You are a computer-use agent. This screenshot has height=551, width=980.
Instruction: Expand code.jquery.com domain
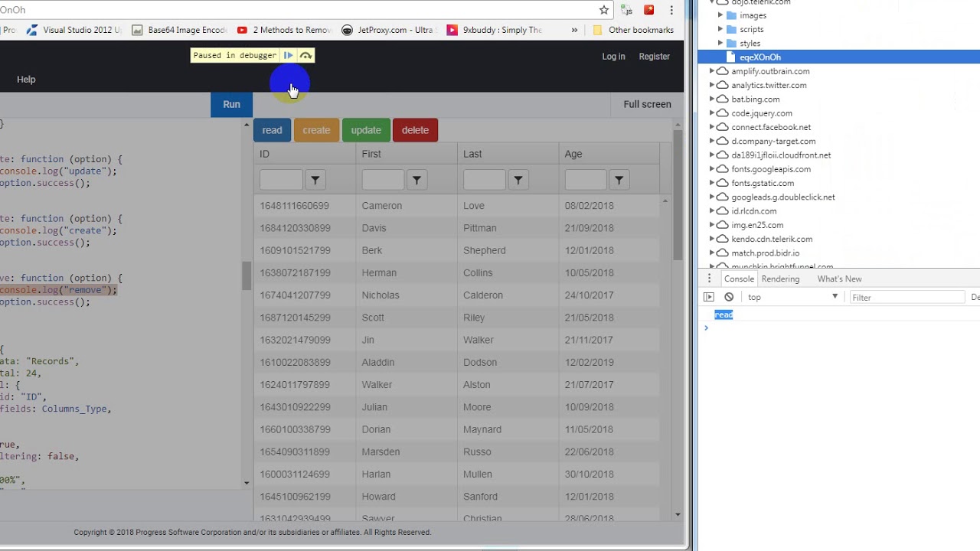[x=712, y=113]
